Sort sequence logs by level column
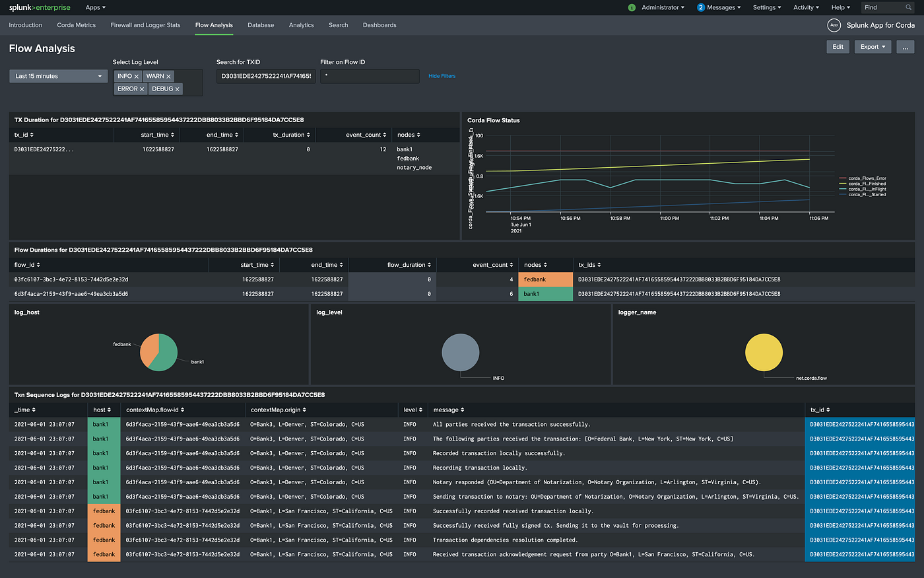 412,410
